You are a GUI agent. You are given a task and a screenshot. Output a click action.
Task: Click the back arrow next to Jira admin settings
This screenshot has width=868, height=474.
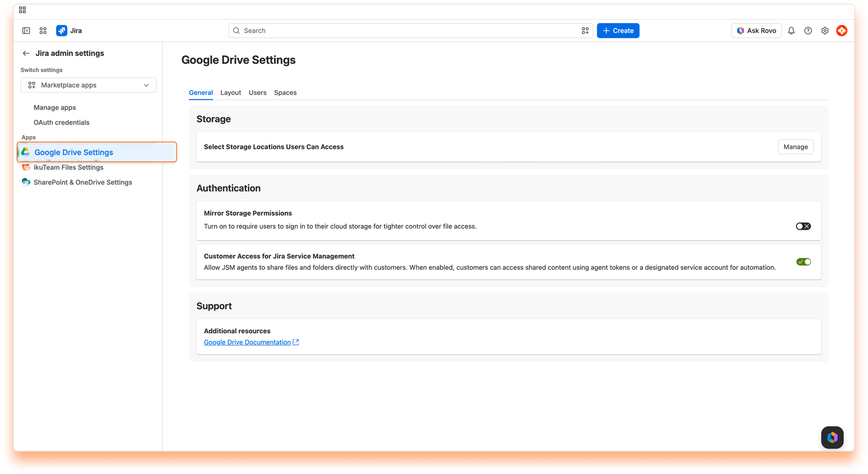[26, 53]
